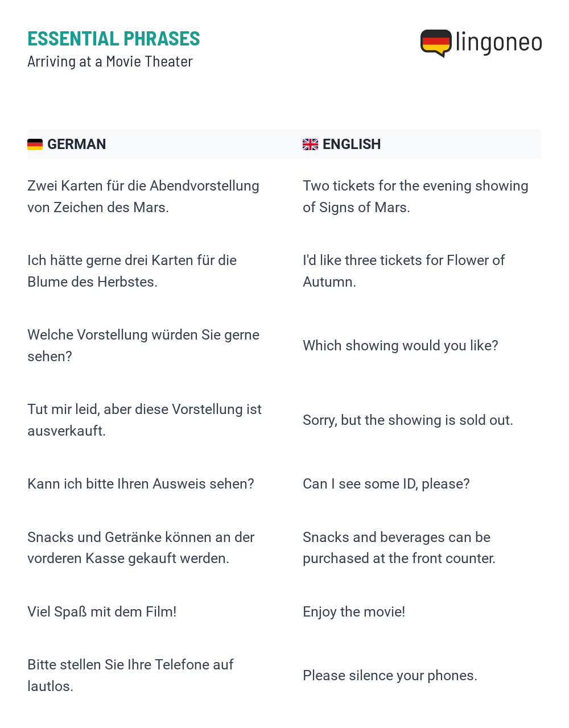Click the lingoneo brand name text

[x=499, y=43]
